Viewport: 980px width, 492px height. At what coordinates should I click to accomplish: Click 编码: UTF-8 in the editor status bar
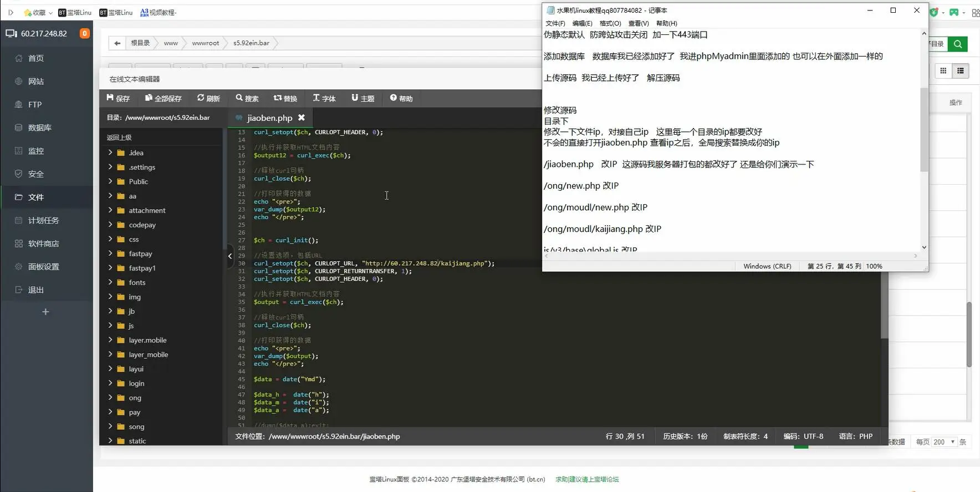pyautogui.click(x=803, y=437)
